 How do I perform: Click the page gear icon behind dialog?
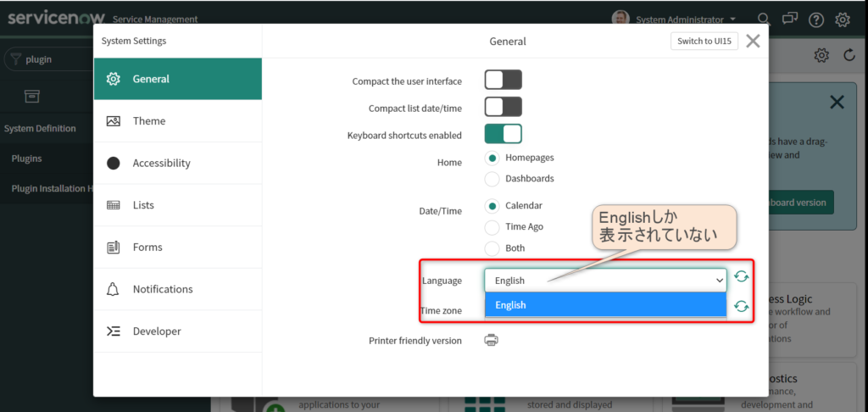(x=821, y=55)
